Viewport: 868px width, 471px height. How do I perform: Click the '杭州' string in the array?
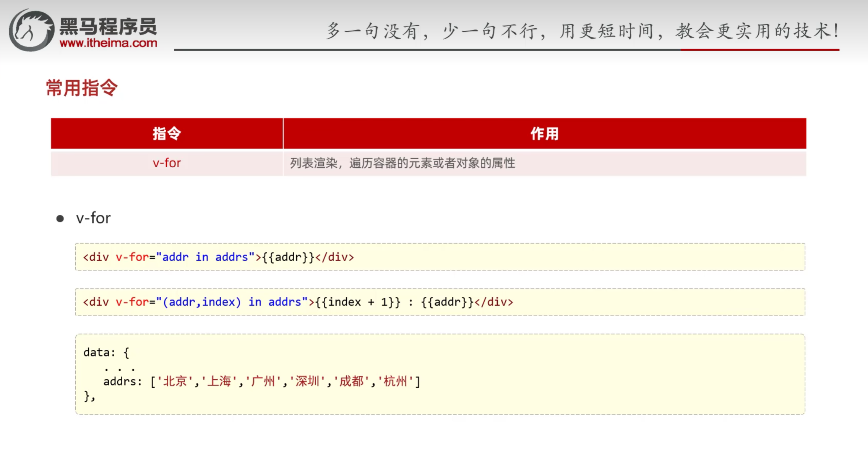[x=395, y=381]
